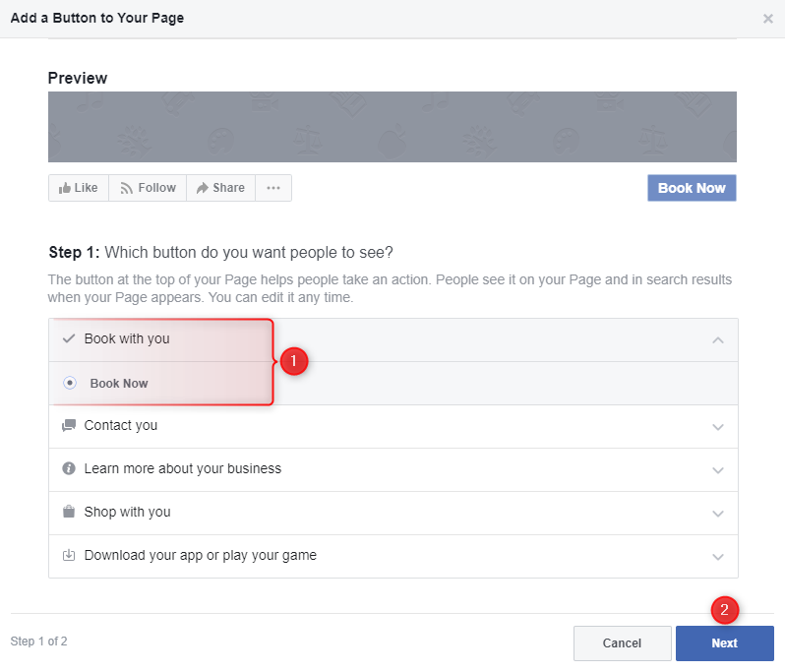Viewport: 785px width, 672px height.
Task: Click the gray cover photo preview
Action: point(392,127)
